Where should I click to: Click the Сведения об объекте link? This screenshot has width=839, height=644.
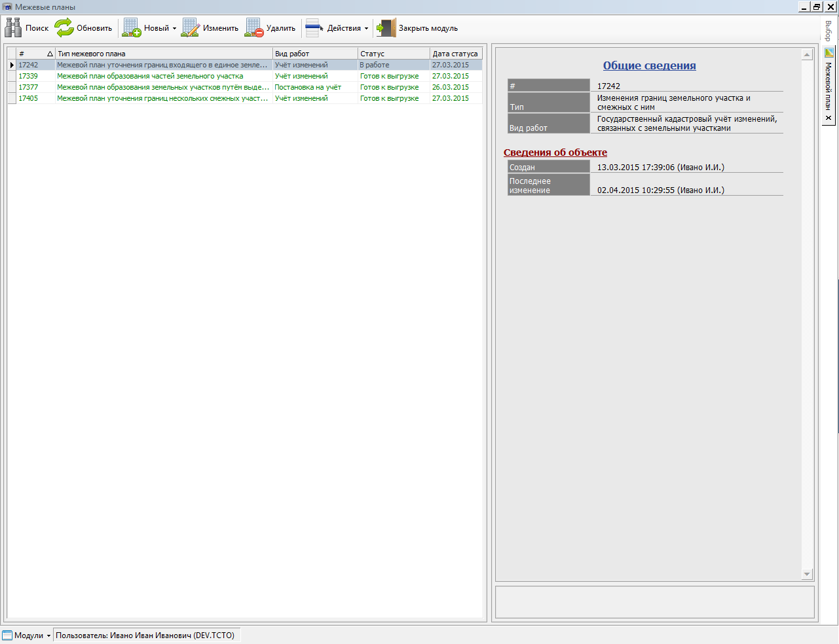(555, 152)
